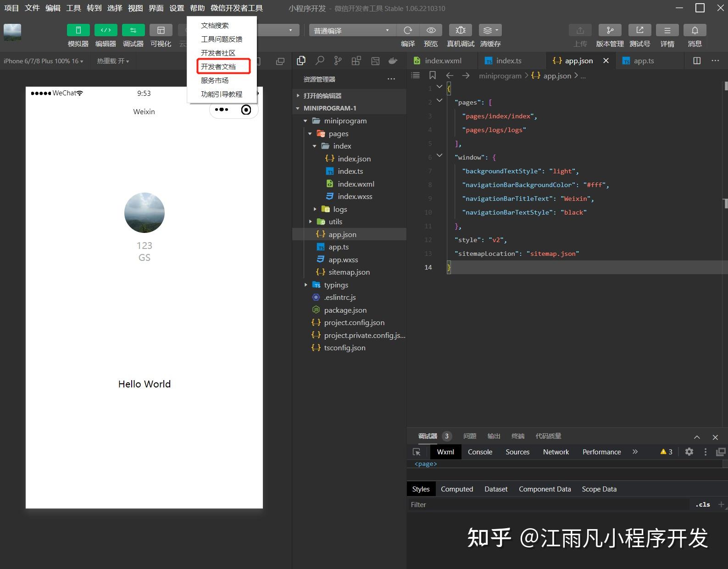Open the source control icon
Image resolution: width=728 pixels, height=569 pixels.
[x=338, y=61]
